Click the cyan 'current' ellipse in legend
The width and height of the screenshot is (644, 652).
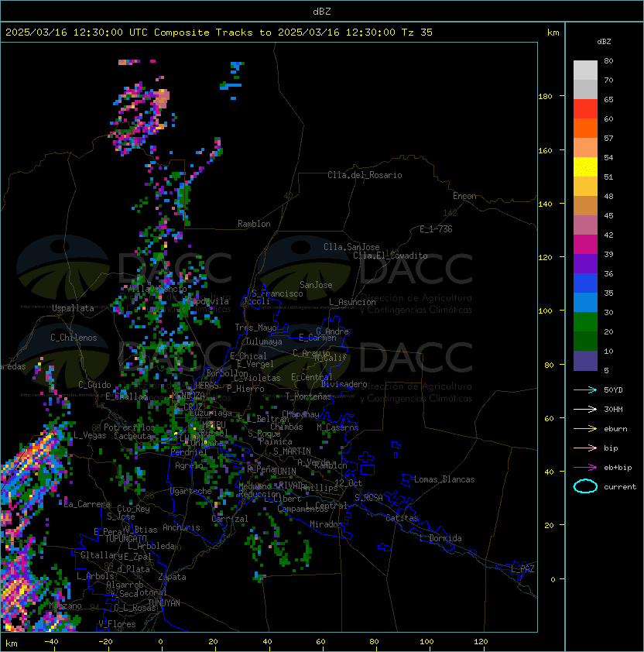click(x=585, y=486)
